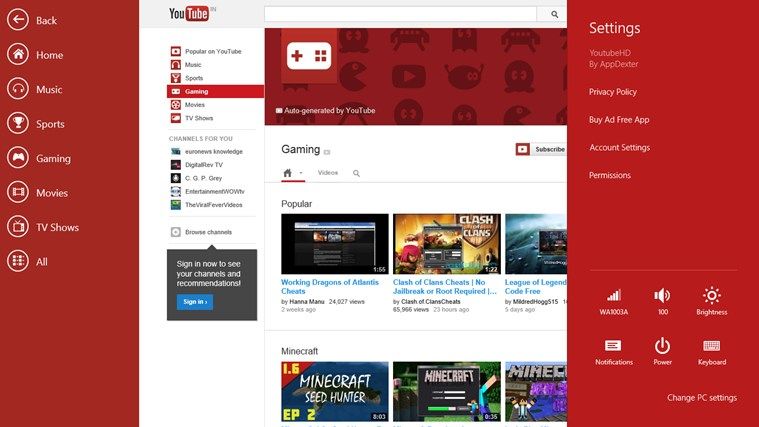The height and width of the screenshot is (427, 759).
Task: Open Buy Ad Free App
Action: (619, 120)
